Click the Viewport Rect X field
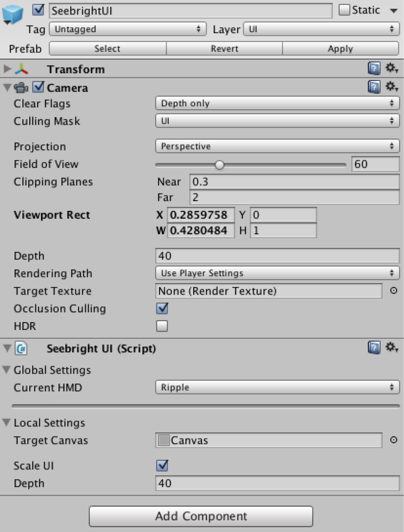Screen dimensions: 404x532 coord(201,215)
